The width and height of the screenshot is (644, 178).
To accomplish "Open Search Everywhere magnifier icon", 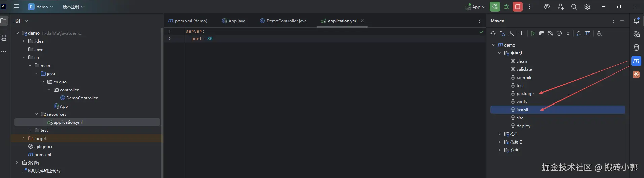I will [574, 7].
